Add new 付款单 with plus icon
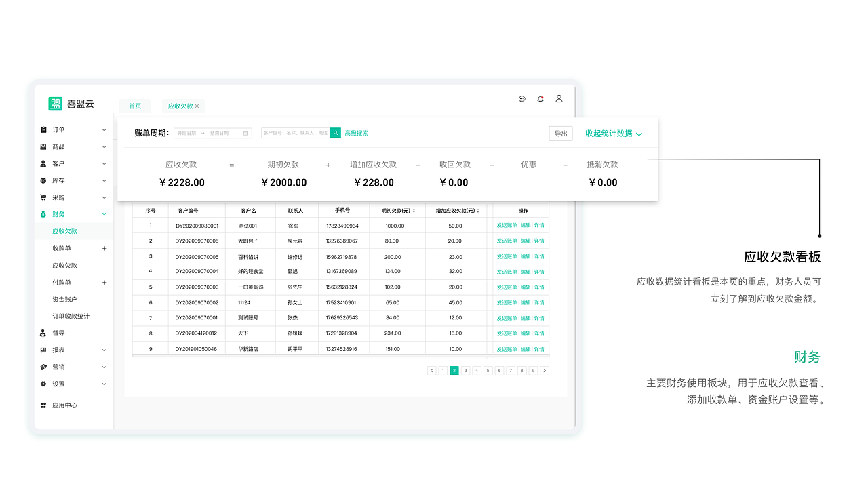The width and height of the screenshot is (868, 488). [x=104, y=283]
